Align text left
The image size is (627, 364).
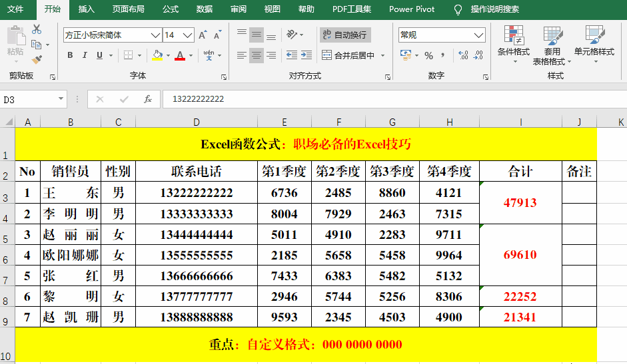tap(241, 55)
